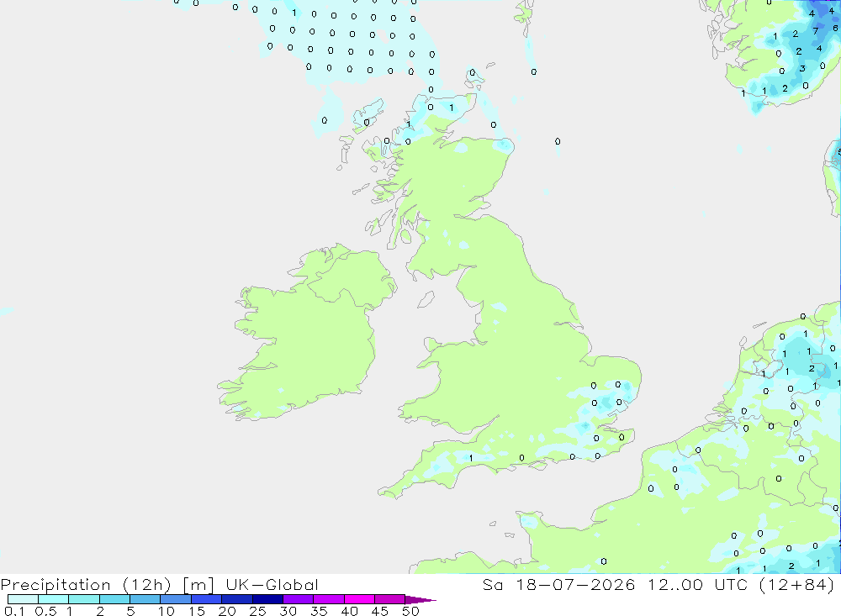Viewport: 841px width, 616px height.
Task: Click the '7' precipitation value over Norway
Action: pos(815,31)
